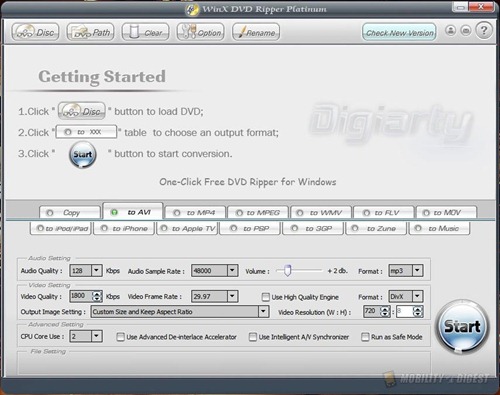Open the help question mark icon

click(x=484, y=31)
